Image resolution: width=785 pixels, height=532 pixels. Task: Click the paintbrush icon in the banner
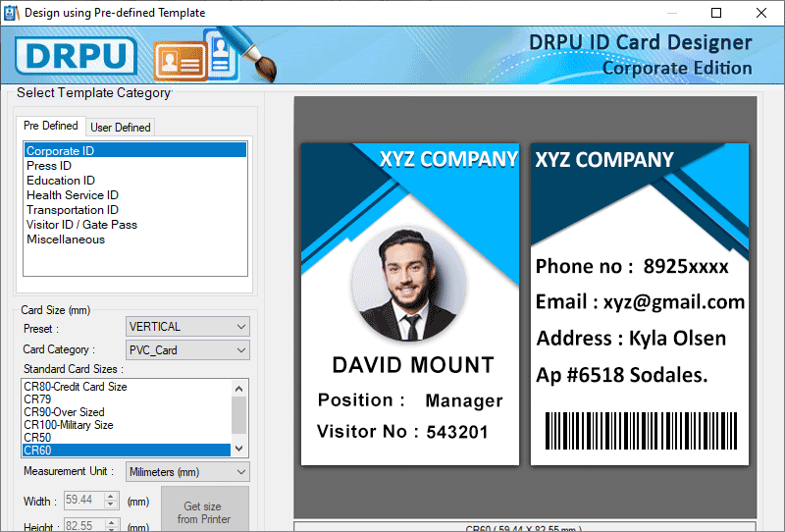coord(249,53)
